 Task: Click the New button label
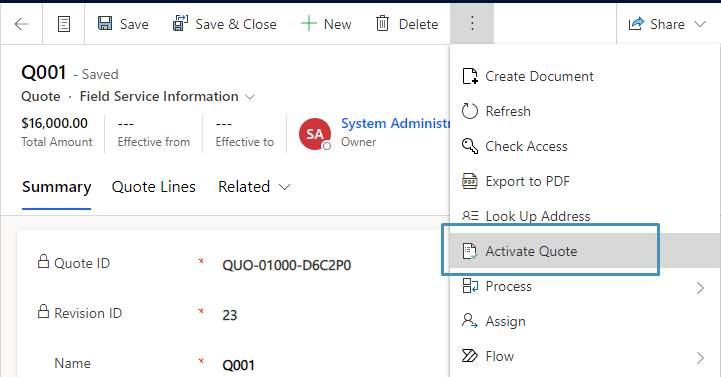338,24
